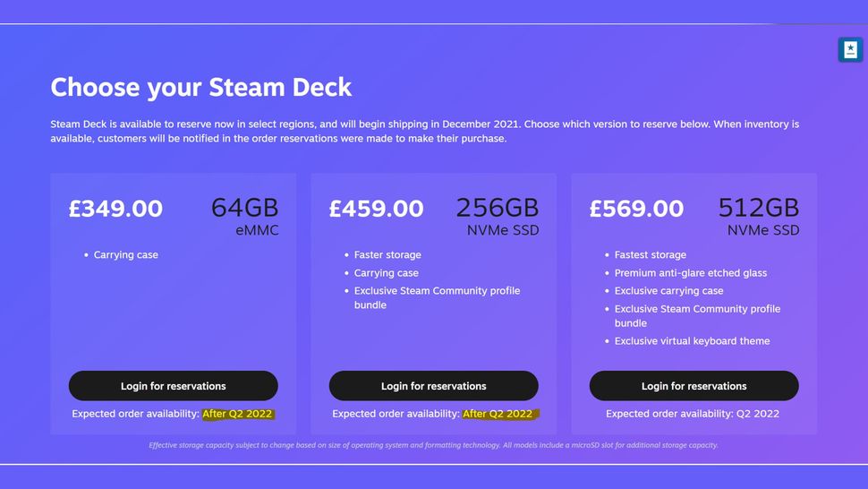This screenshot has width=868, height=489.
Task: Login for reservations on the 64GB model
Action: pos(173,386)
